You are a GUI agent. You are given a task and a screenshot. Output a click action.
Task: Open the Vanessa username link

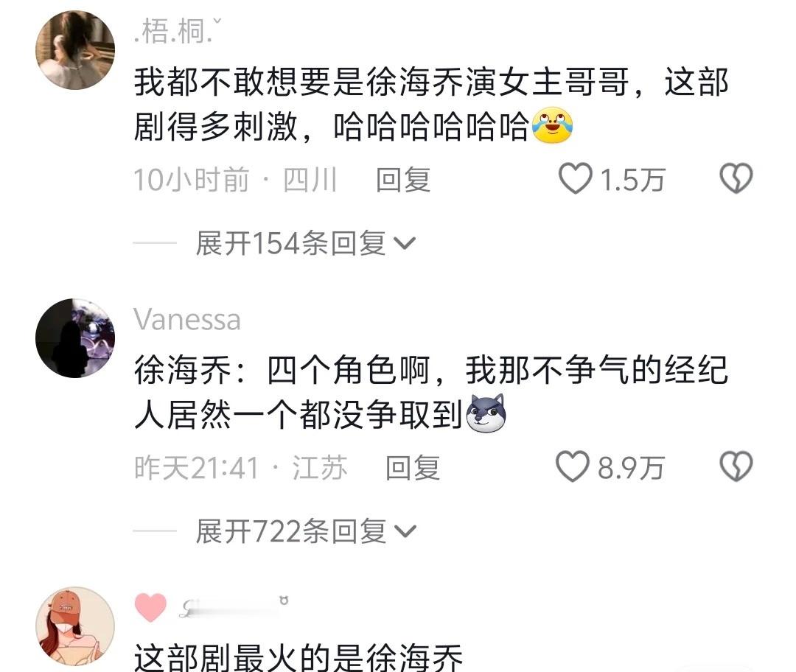point(186,320)
